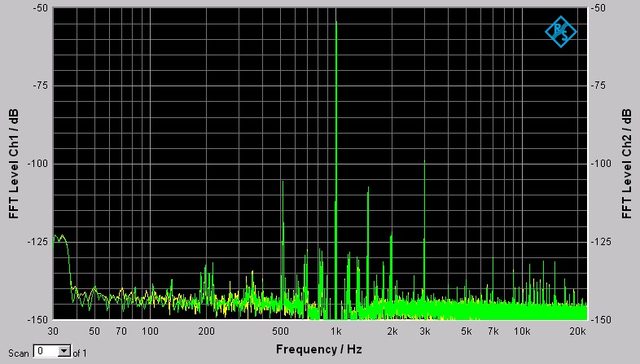
Task: Click the 20k tick label on frequency axis
Action: [x=579, y=331]
